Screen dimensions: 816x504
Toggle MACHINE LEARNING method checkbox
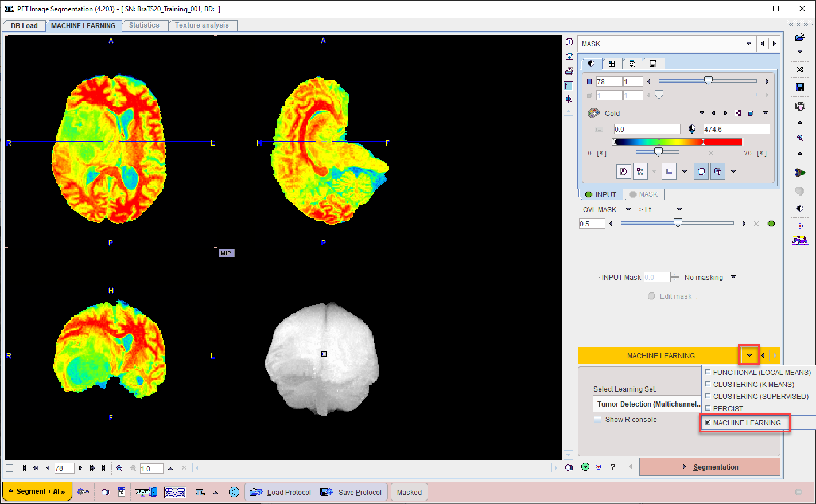click(708, 422)
